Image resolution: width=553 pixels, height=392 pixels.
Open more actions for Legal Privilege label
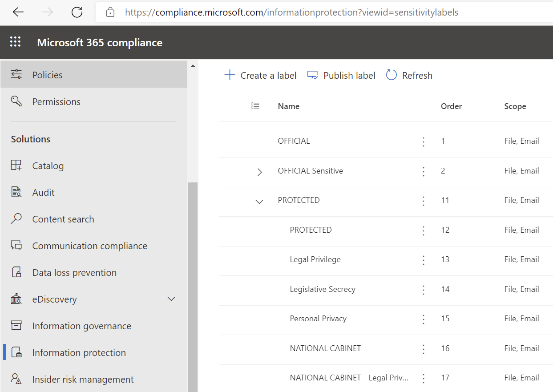(424, 260)
